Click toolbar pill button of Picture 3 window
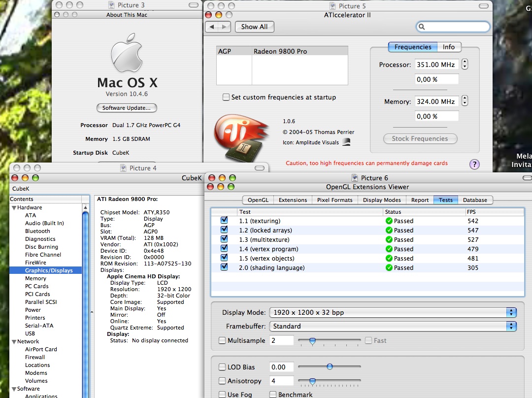532x398 pixels. point(194,5)
